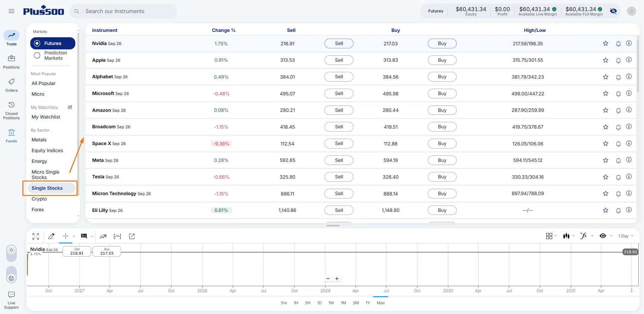Set price alert bell for Apple
This screenshot has width=644, height=314.
pyautogui.click(x=618, y=60)
